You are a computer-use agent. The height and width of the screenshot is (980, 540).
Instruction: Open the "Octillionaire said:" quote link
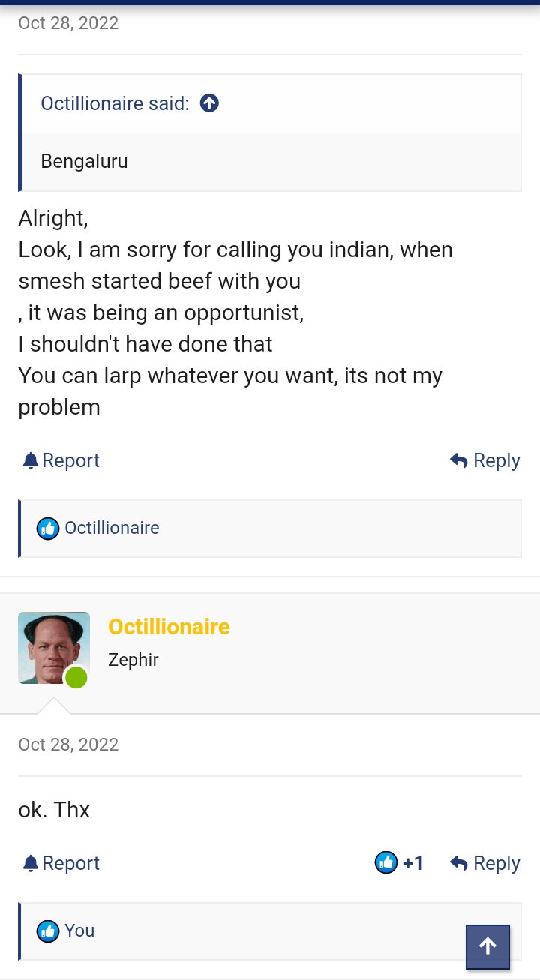click(115, 103)
